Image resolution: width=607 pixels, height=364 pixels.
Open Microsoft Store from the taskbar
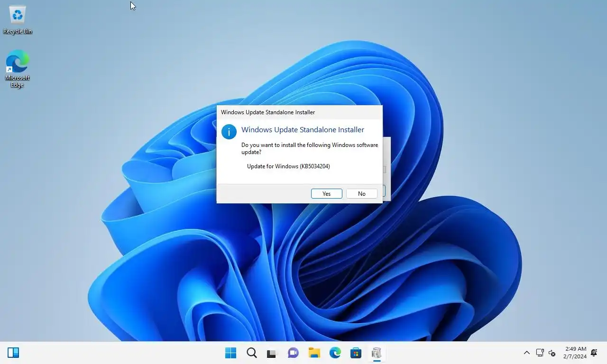(356, 353)
